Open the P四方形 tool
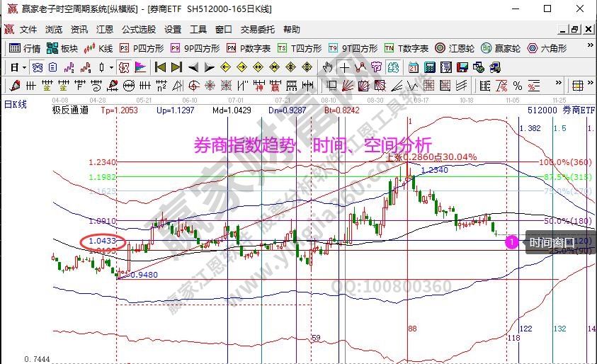The height and width of the screenshot is (364, 597). click(x=142, y=48)
